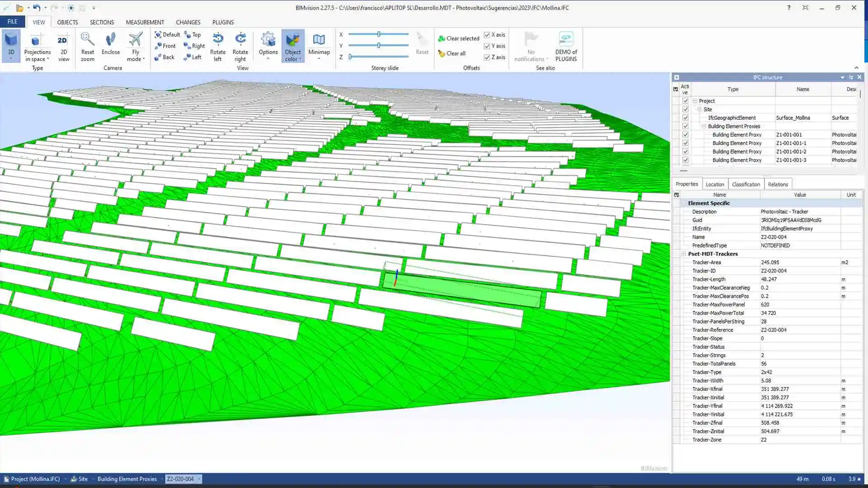Dock-pin the IFC structure panel
The height and width of the screenshot is (488, 868).
tap(850, 77)
